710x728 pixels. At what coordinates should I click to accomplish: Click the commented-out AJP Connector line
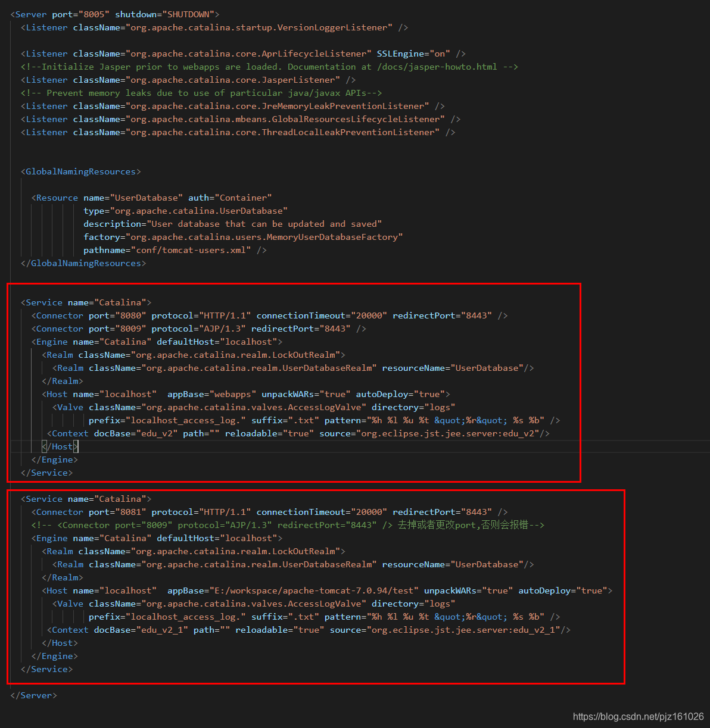288,525
